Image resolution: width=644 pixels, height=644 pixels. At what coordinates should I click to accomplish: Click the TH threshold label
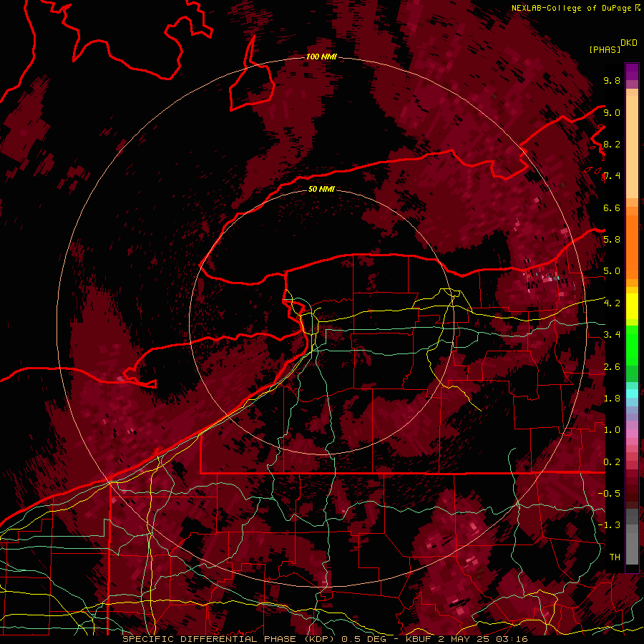(x=615, y=557)
